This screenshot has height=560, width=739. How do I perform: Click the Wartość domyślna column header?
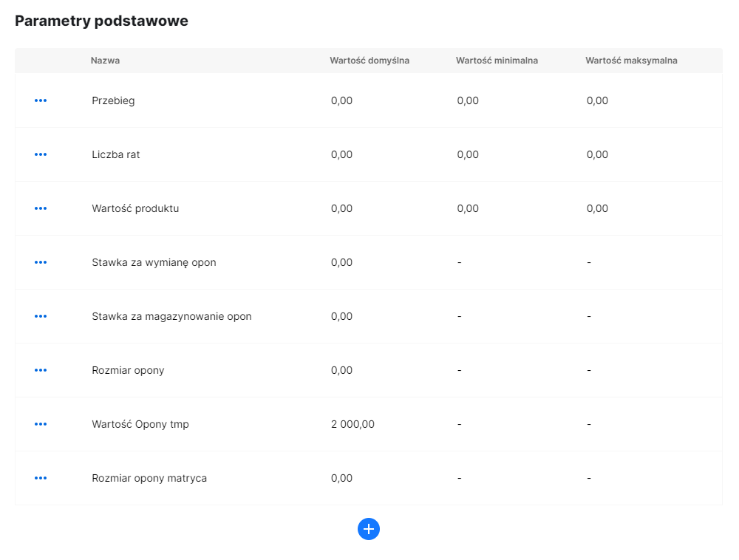pyautogui.click(x=369, y=61)
